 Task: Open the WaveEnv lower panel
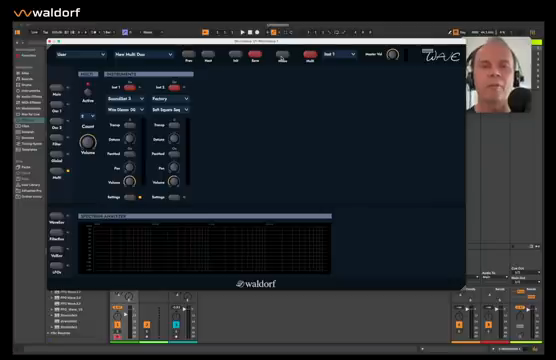coord(57,216)
